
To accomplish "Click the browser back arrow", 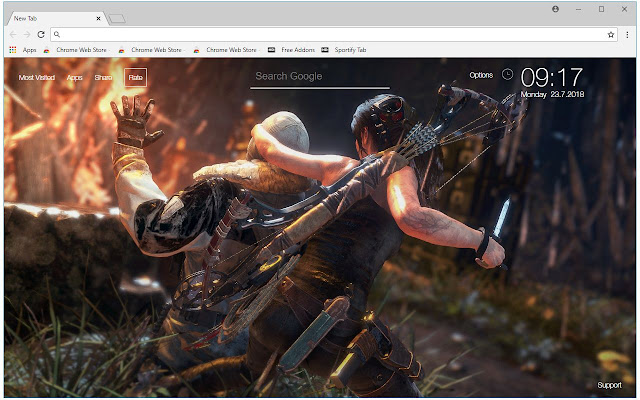I will (x=13, y=35).
